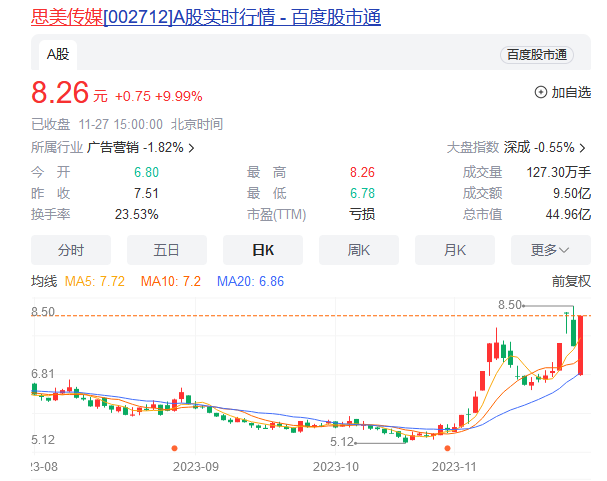Image resolution: width=607 pixels, height=481 pixels.
Task: Click the 昨收 value 7.51
Action: click(x=146, y=193)
